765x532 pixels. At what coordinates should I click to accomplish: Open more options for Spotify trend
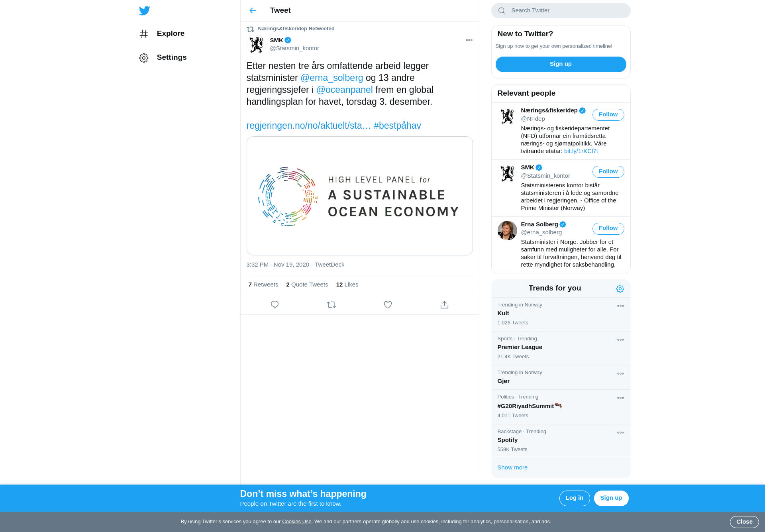click(x=620, y=432)
